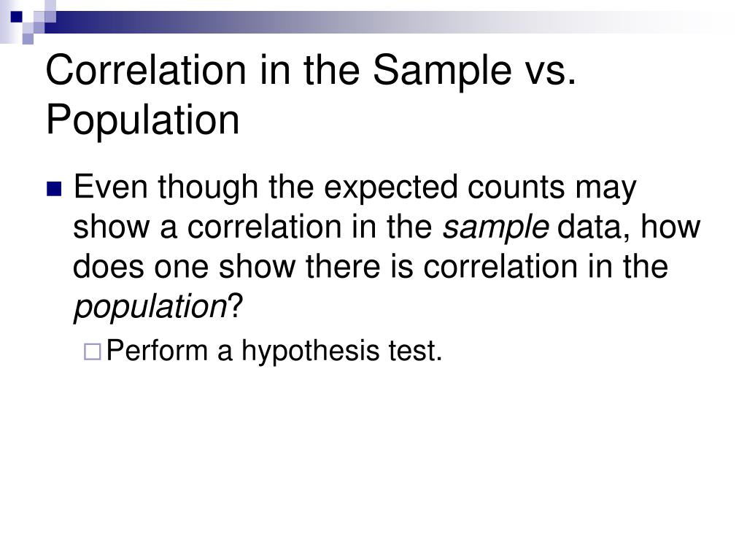Click the dark blue square in corner decoration
Viewport: 747px width, 560px height.
(17, 17)
